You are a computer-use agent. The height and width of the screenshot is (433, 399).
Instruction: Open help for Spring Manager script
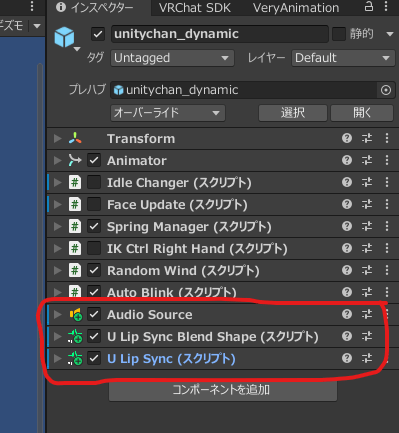click(x=347, y=226)
